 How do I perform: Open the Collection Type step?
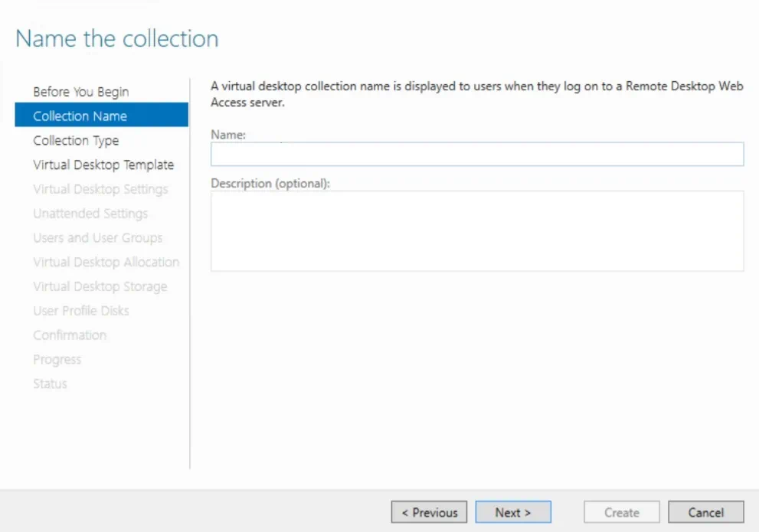[76, 141]
